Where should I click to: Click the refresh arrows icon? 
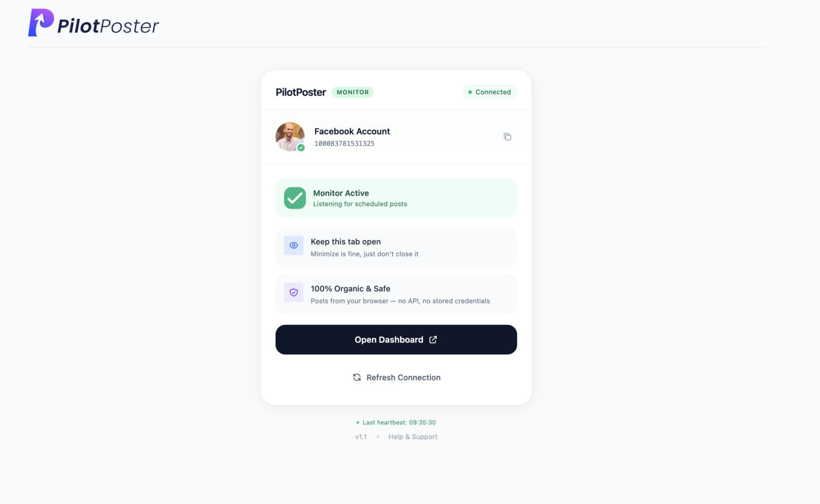pyautogui.click(x=357, y=377)
